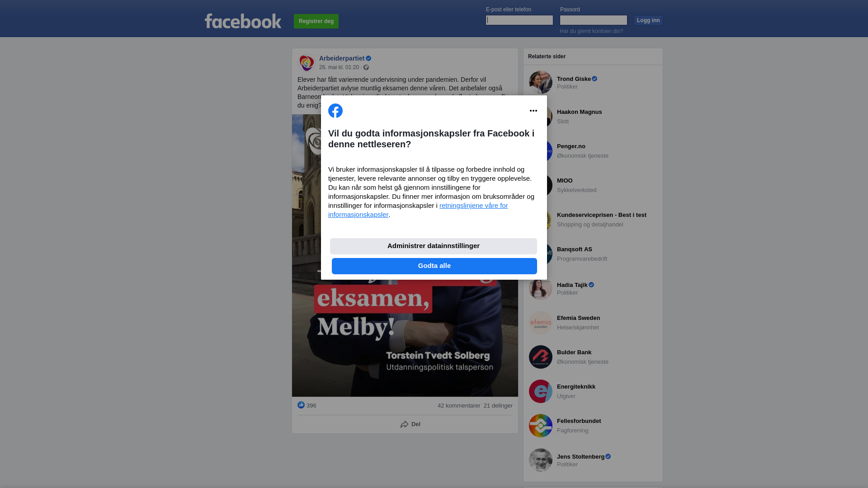Open the 42 kommentarer link

point(459,406)
